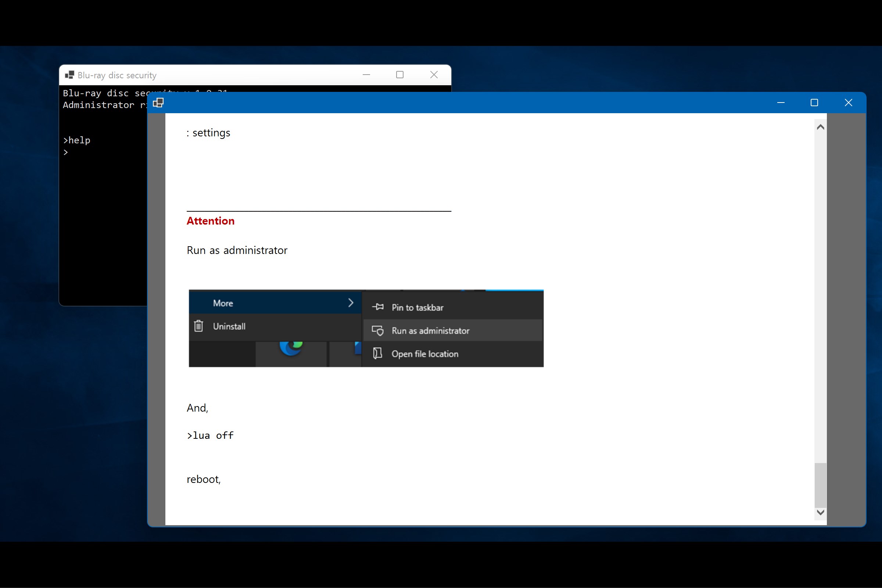Maximize the blue help window
The height and width of the screenshot is (588, 882).
(814, 103)
